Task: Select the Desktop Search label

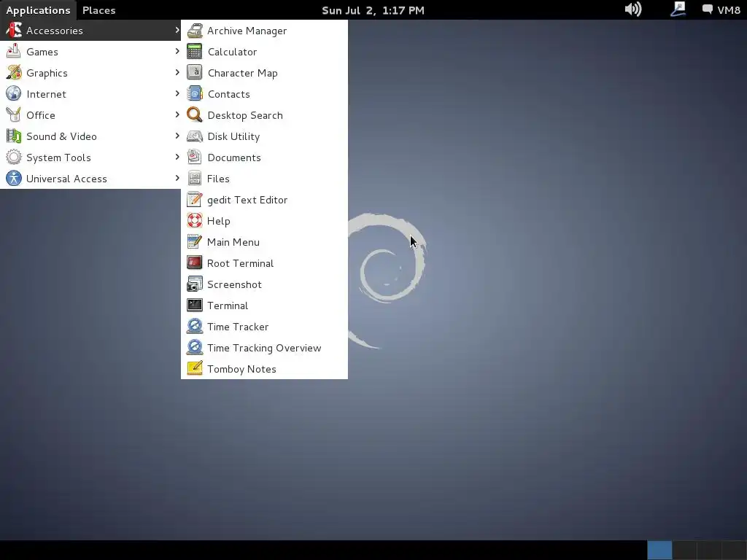Action: 245,115
